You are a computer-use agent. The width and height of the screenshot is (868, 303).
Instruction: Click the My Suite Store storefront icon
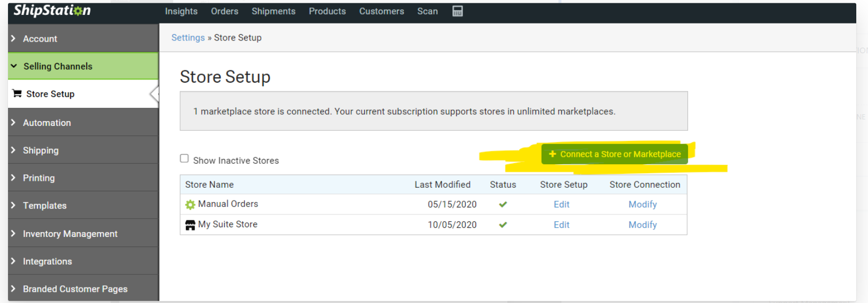pyautogui.click(x=190, y=225)
